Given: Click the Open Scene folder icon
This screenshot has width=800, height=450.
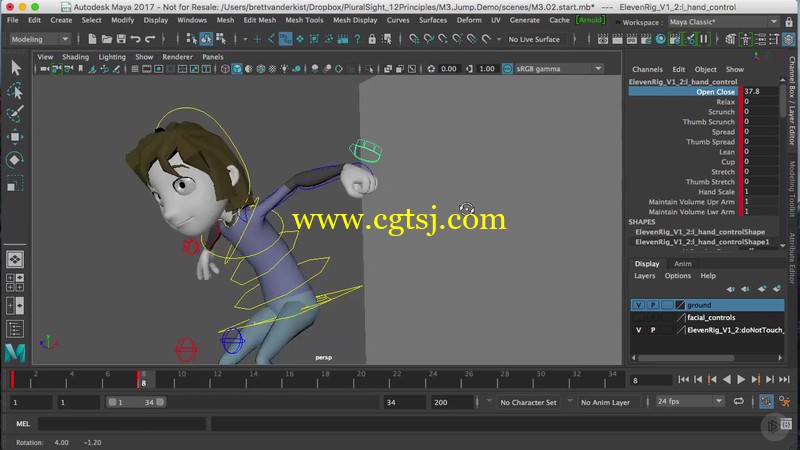Looking at the screenshot, I should tap(107, 39).
